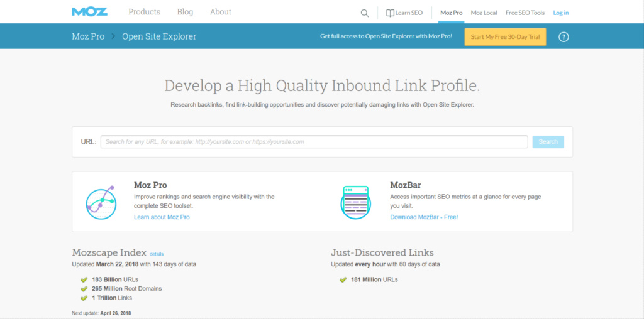Open Free SEO Tools tab

pyautogui.click(x=525, y=13)
